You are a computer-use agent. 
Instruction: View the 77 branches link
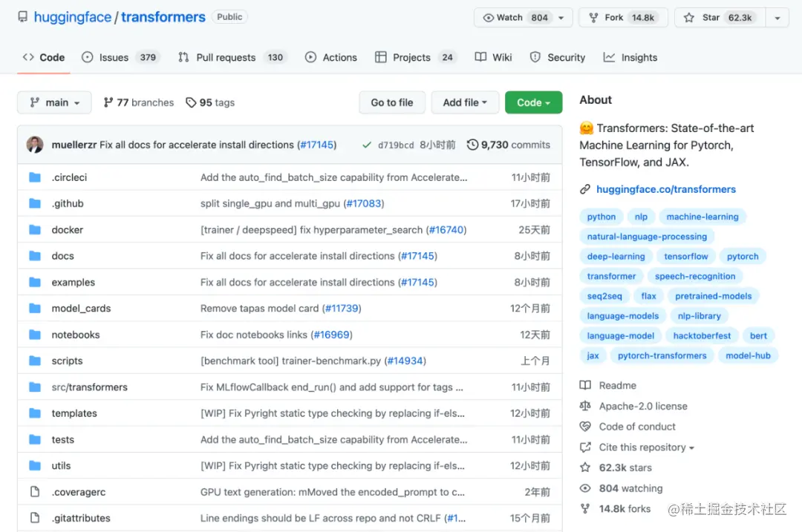click(x=139, y=102)
